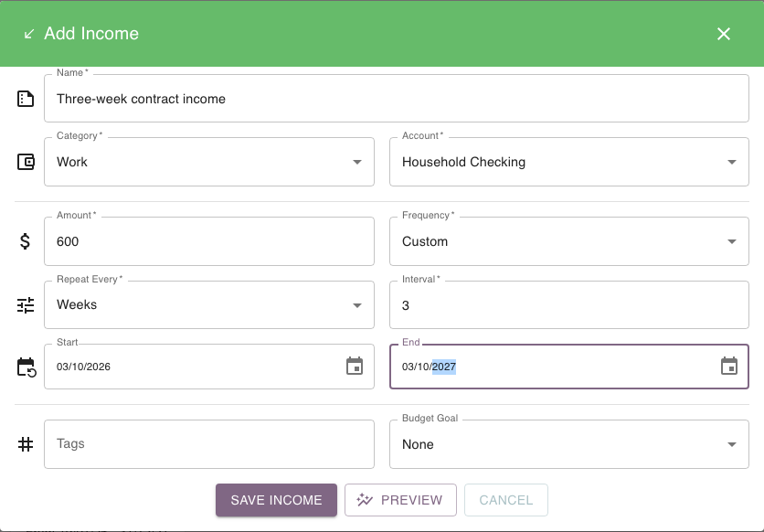The width and height of the screenshot is (764, 532).
Task: Click the hashtag icon beside Tags
Action: click(26, 444)
